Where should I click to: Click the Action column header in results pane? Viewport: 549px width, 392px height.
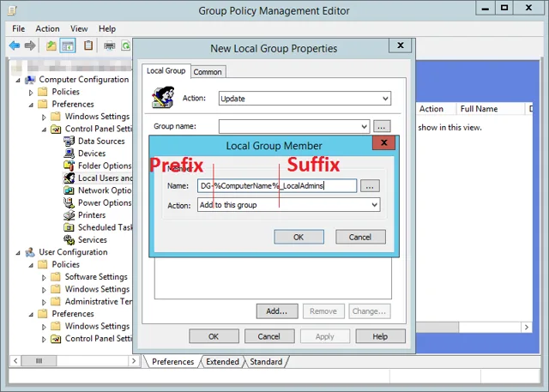point(436,109)
